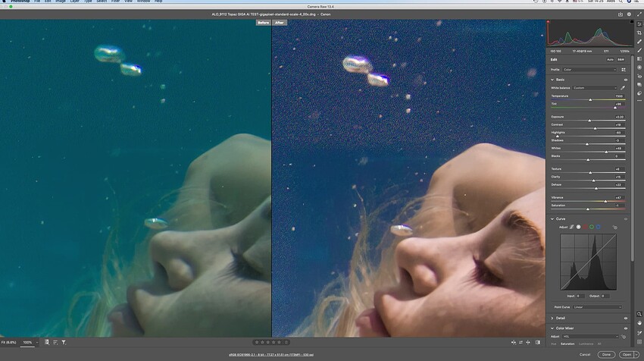Select the Zoom tool in right toolbar
The width and height of the screenshot is (644, 361).
click(x=639, y=313)
